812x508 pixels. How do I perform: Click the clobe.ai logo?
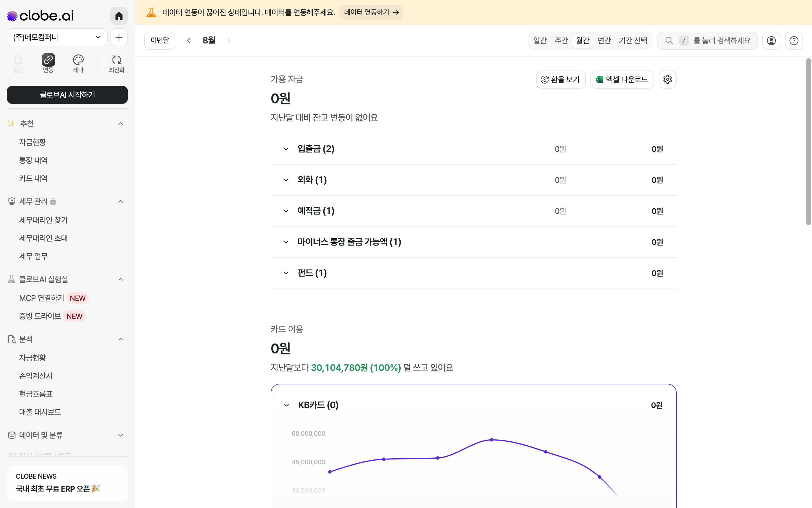(40, 16)
